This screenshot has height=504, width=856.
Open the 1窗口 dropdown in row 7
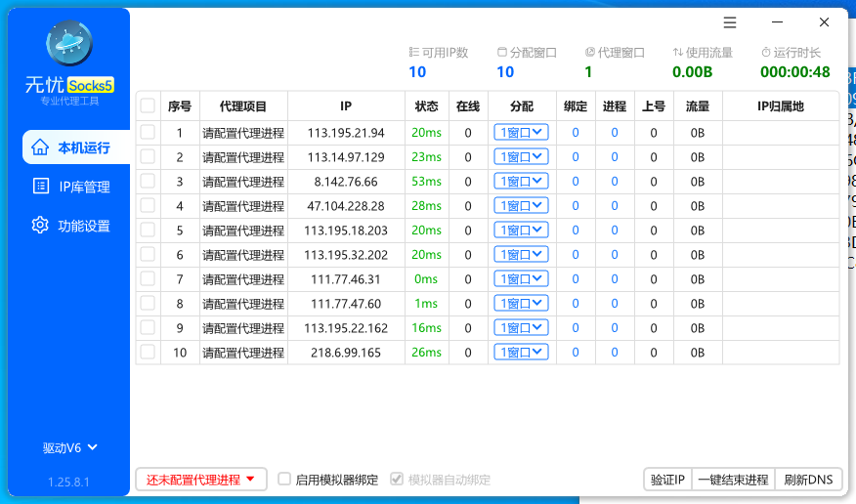522,278
